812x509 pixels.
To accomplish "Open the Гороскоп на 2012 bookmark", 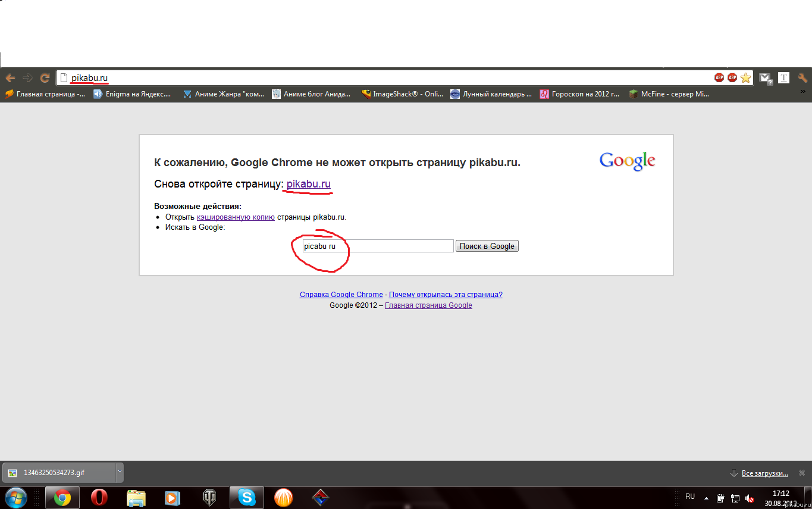I will pos(580,94).
